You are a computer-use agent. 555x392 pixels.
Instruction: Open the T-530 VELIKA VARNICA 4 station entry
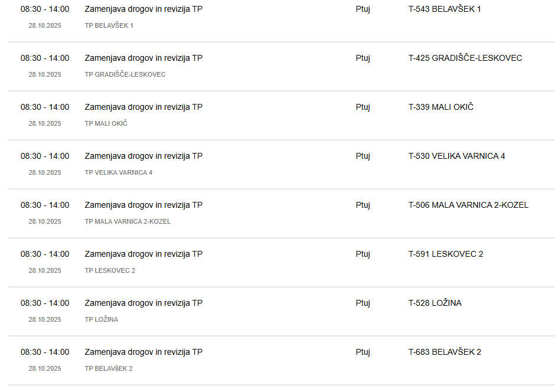pos(456,156)
